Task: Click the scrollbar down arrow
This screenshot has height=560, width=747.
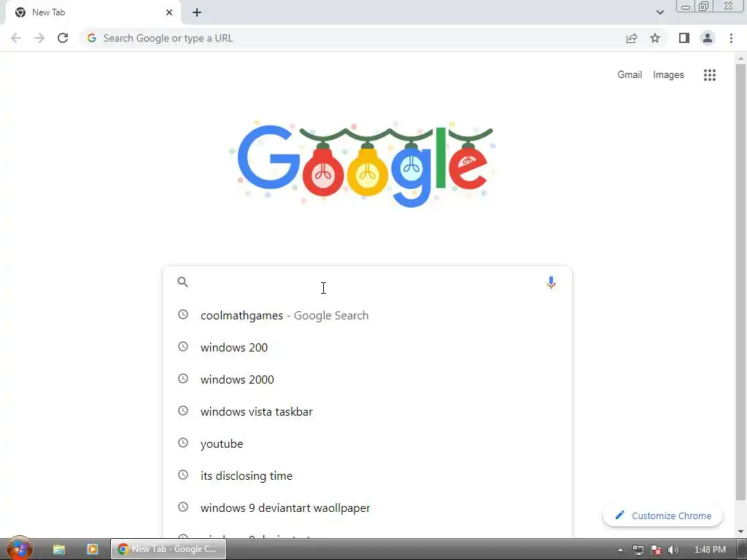Action: click(x=740, y=531)
